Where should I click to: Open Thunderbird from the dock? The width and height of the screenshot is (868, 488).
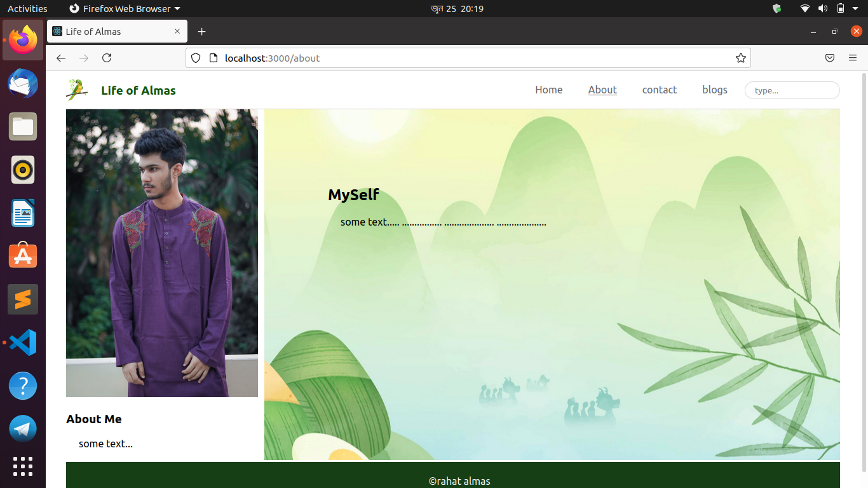pyautogui.click(x=22, y=83)
